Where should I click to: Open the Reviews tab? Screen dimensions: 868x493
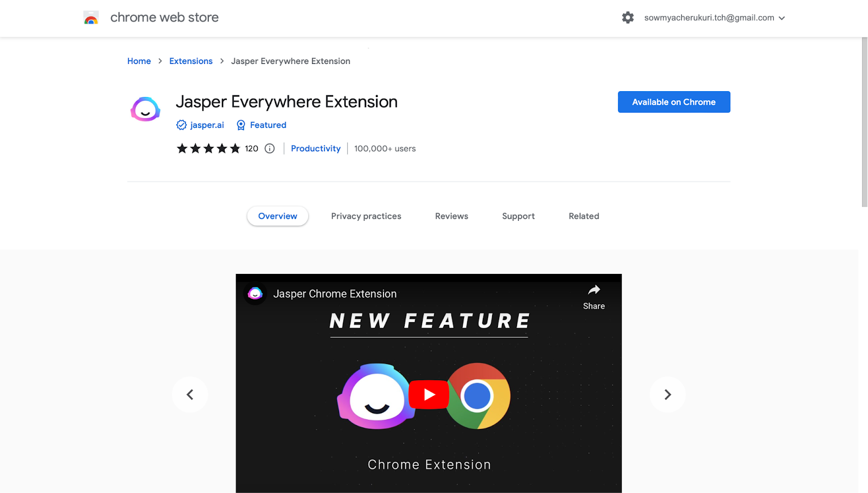pyautogui.click(x=451, y=216)
